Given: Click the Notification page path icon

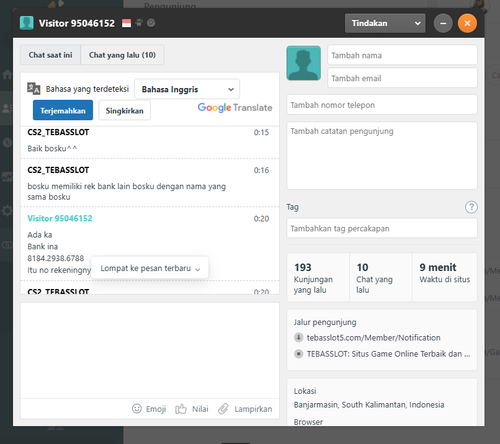Looking at the screenshot, I should tap(298, 337).
